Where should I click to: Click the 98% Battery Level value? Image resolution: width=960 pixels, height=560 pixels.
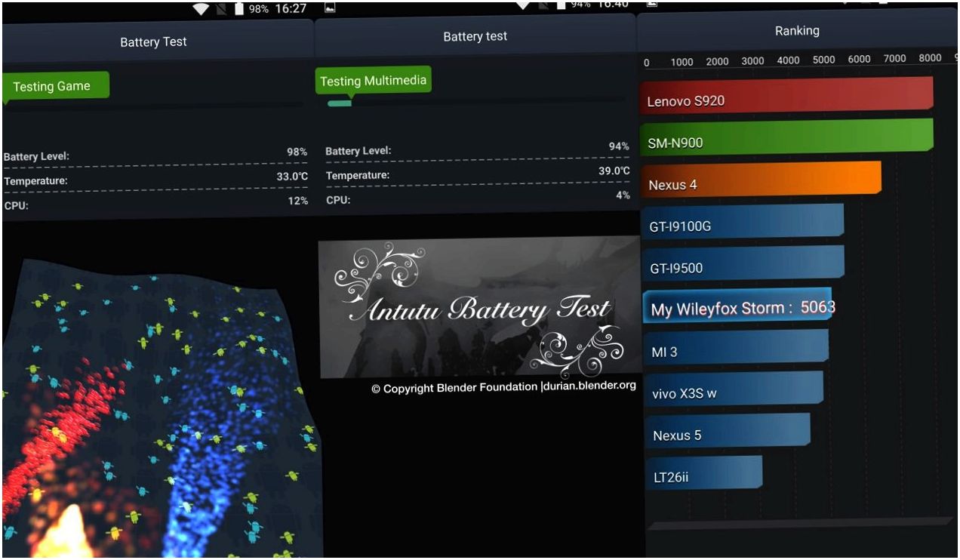[297, 152]
